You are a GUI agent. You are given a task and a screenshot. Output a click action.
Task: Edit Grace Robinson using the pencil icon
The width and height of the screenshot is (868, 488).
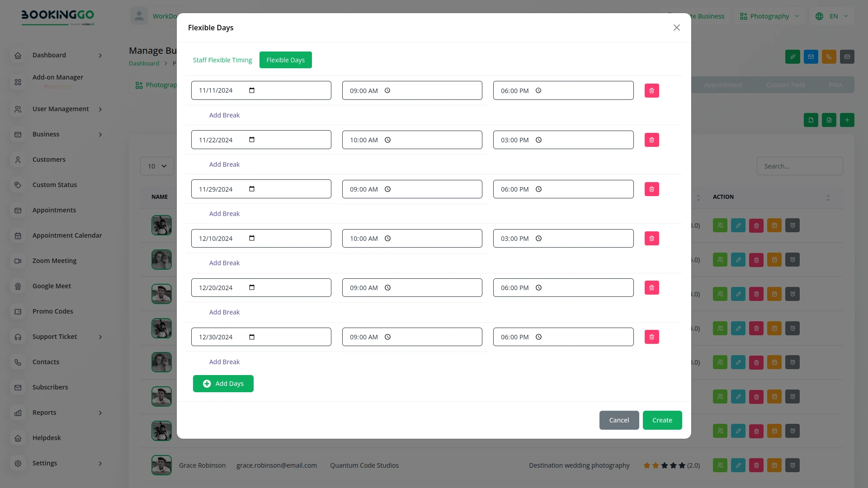click(738, 465)
